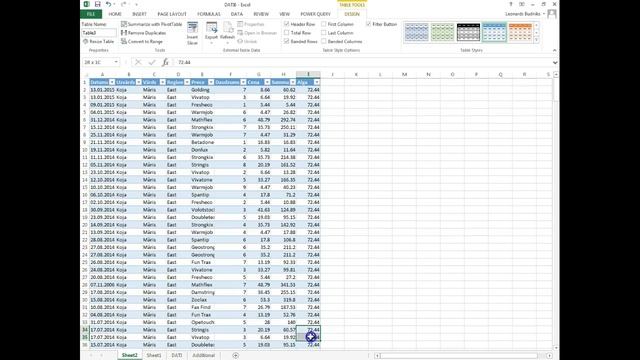Screen dimensions: 640x360
Task: Open the Region column filter dropdown
Action: (187, 82)
